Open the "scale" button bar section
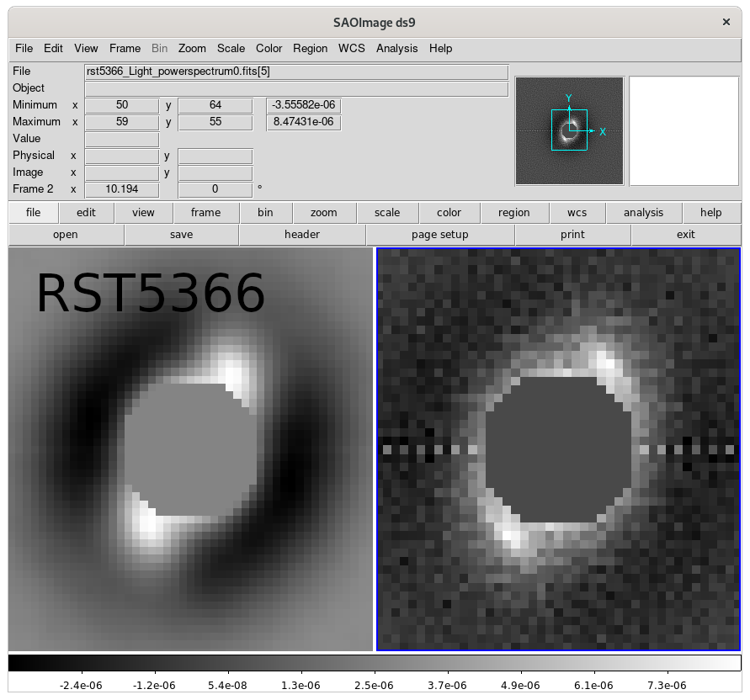Screen dimensions: 750x700 pyautogui.click(x=387, y=212)
